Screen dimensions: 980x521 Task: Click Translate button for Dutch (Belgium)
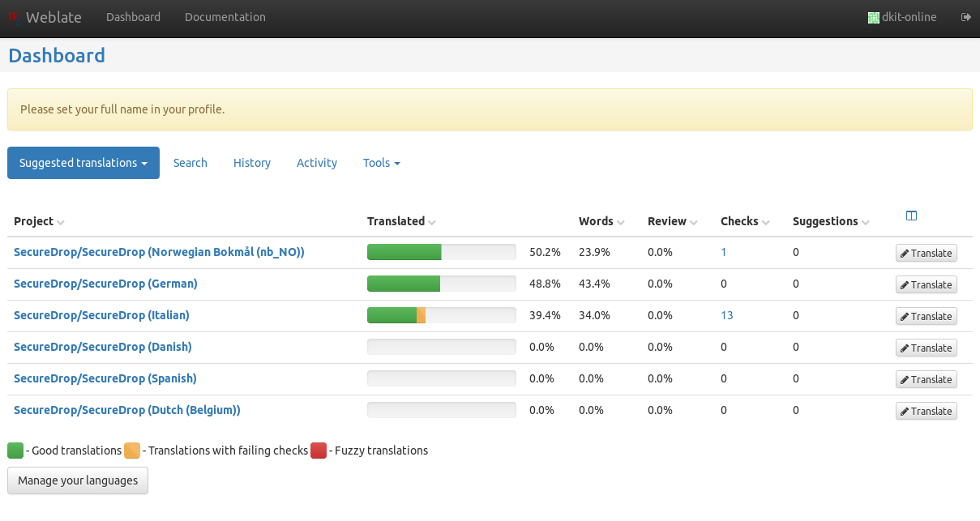click(x=927, y=411)
